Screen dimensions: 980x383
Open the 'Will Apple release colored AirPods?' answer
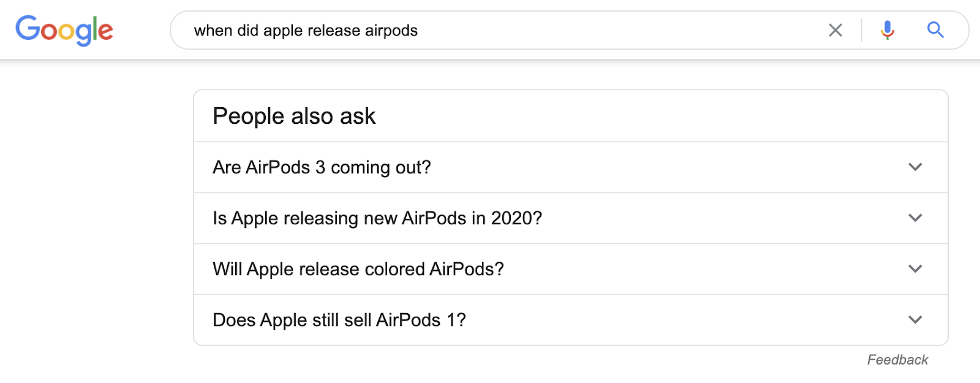point(915,268)
